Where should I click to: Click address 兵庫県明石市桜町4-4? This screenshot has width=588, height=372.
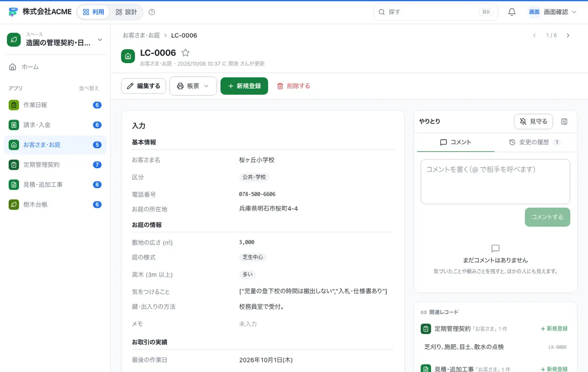[x=268, y=209]
